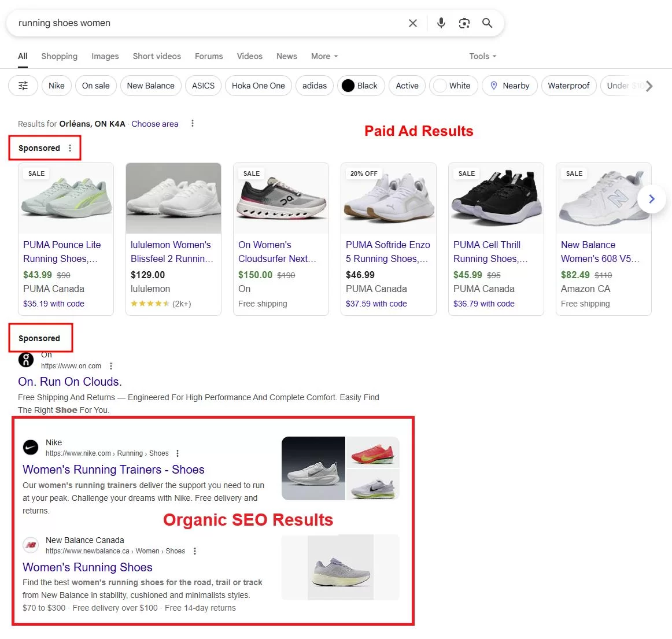Image resolution: width=672 pixels, height=639 pixels.
Task: Switch to the Images tab
Action: tap(105, 56)
